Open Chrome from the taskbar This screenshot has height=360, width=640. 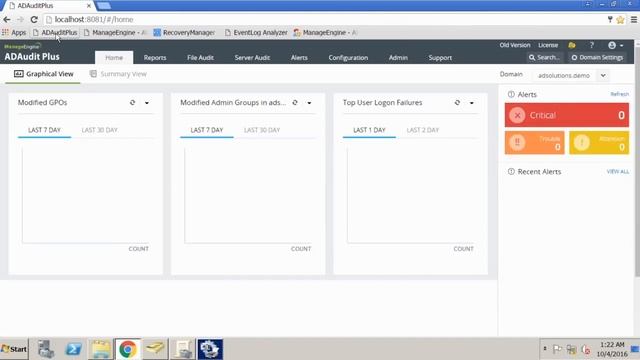tap(128, 349)
